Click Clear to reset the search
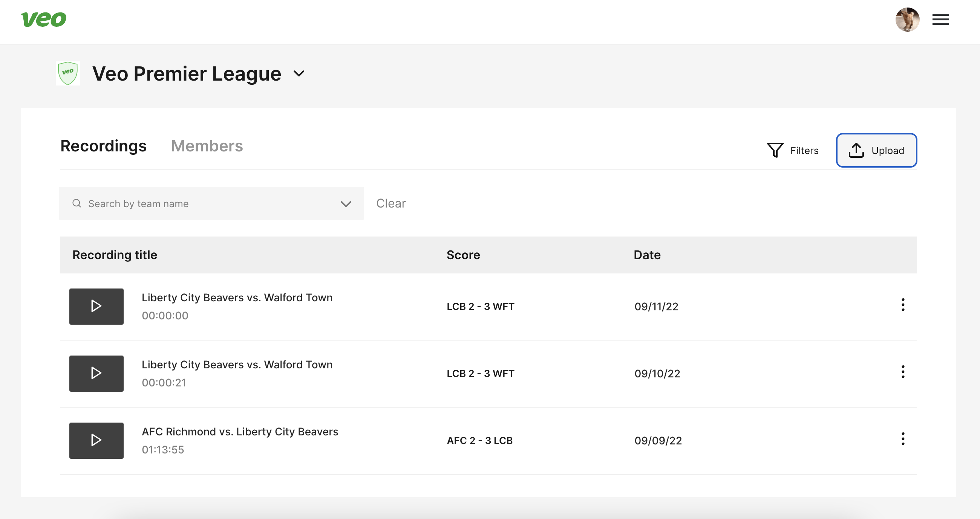Viewport: 980px width, 519px height. [x=391, y=203]
